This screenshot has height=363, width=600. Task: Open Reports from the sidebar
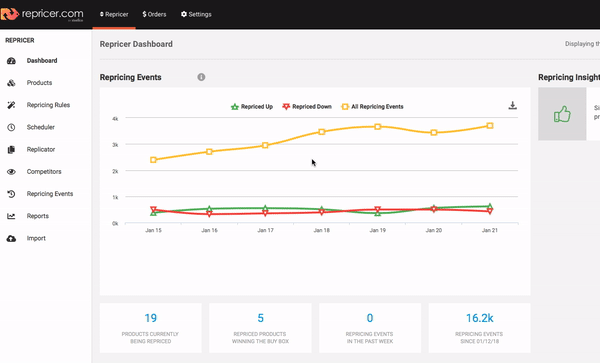[38, 216]
